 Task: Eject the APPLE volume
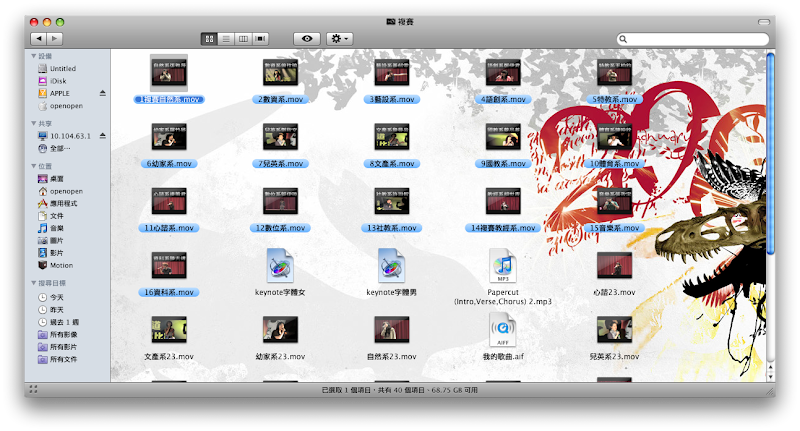click(x=103, y=93)
